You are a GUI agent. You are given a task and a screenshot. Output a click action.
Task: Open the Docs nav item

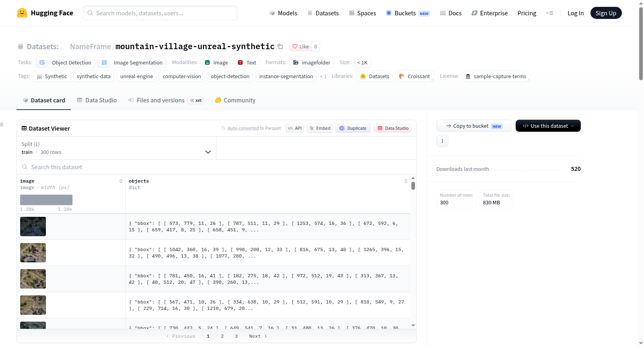450,13
